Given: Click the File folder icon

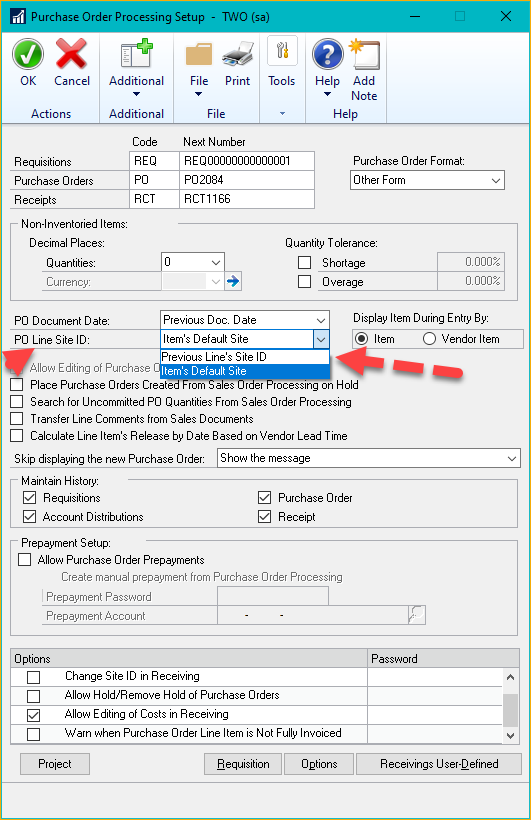Looking at the screenshot, I should tap(199, 56).
